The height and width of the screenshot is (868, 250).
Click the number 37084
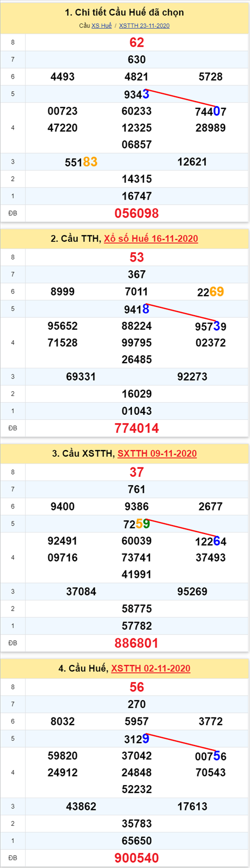coord(81,592)
